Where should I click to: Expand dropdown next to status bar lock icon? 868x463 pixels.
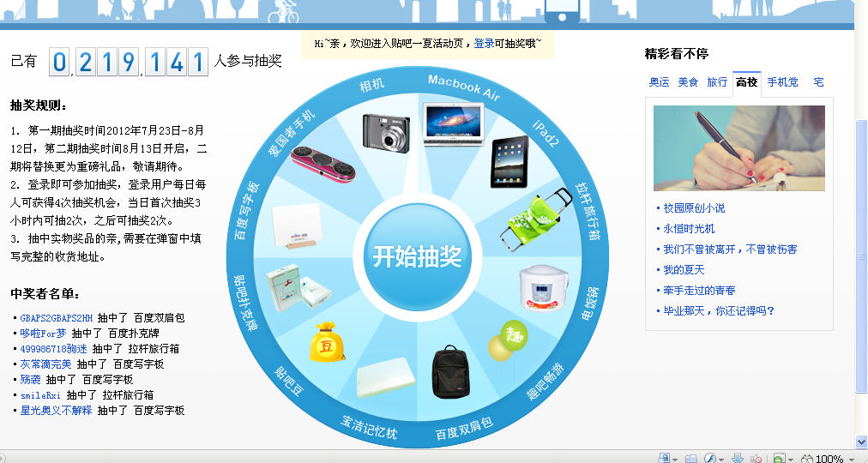coord(675,460)
